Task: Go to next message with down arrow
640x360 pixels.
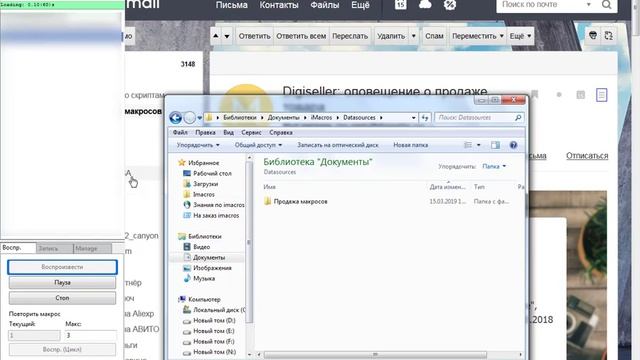Action: [x=227, y=36]
